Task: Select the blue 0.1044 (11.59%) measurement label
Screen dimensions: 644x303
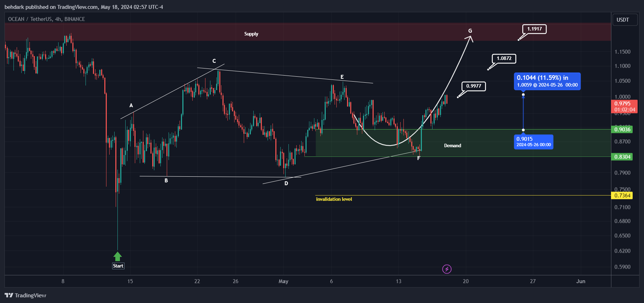Action: click(547, 81)
